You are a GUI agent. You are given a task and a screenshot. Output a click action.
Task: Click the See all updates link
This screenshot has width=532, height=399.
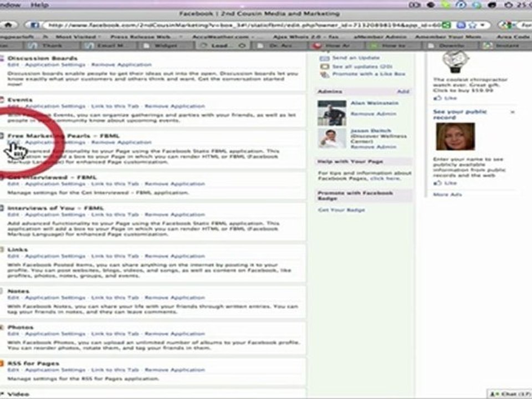[362, 66]
